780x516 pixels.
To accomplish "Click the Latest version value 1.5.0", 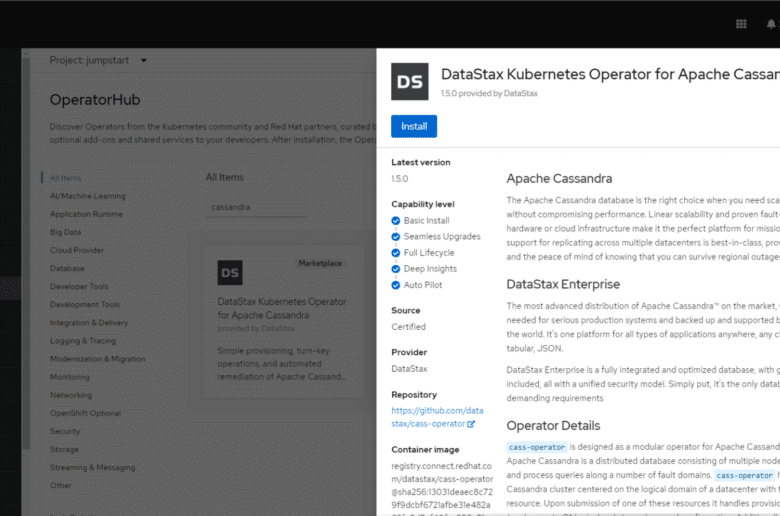I will point(399,179).
